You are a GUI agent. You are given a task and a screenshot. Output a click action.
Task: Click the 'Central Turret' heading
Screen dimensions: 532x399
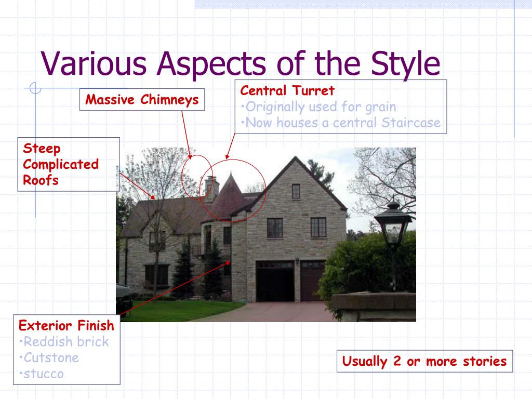point(287,90)
